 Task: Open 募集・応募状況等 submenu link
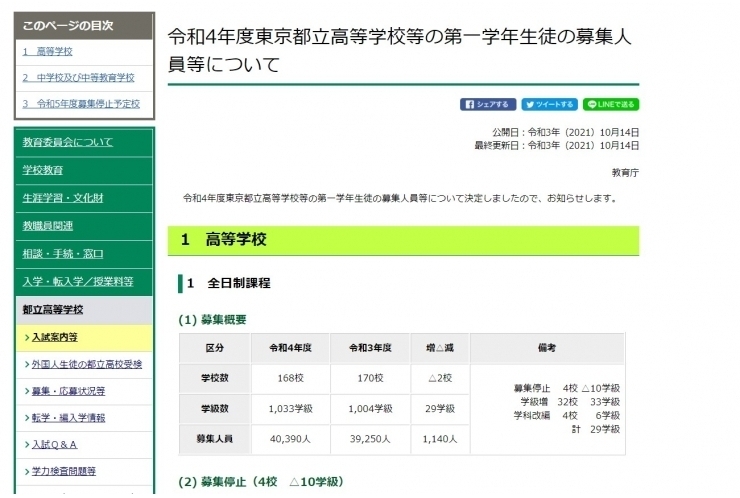pos(68,391)
